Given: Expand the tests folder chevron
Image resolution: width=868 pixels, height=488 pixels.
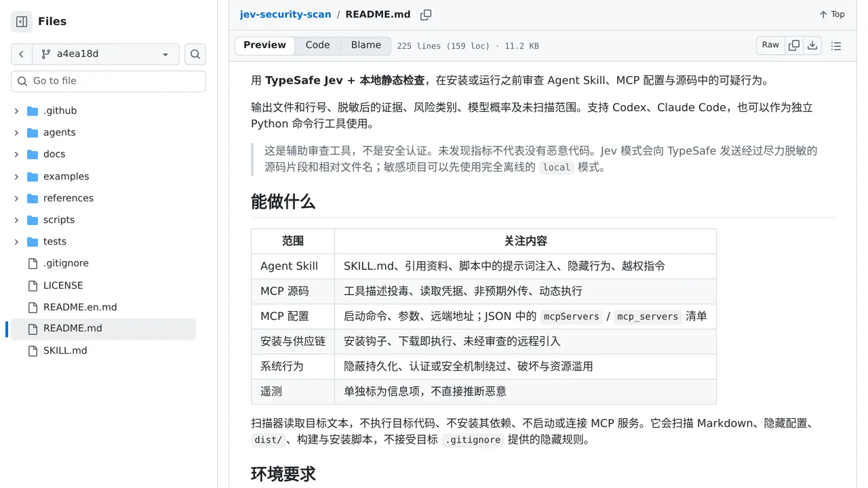Looking at the screenshot, I should 16,241.
